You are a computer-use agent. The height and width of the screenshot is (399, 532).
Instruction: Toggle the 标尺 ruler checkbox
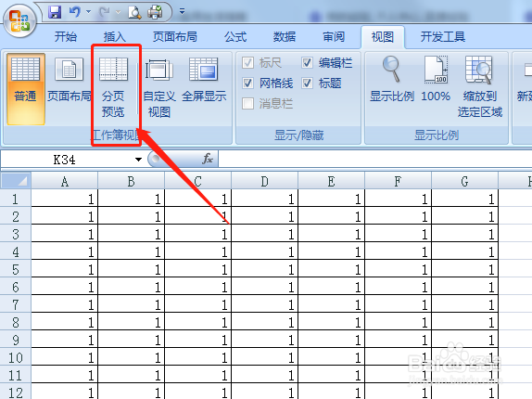(x=247, y=63)
